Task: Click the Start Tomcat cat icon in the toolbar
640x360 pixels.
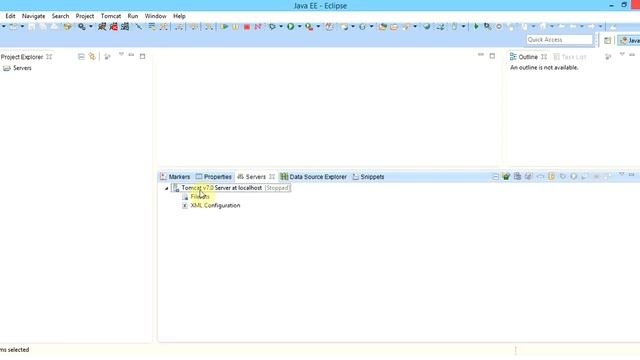Action: (x=102, y=27)
